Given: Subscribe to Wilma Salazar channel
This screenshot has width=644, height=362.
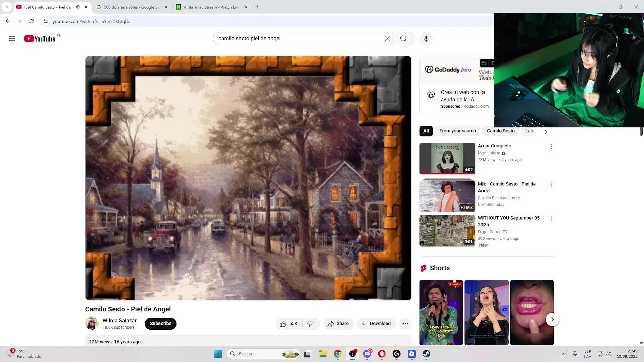Looking at the screenshot, I should coord(160,324).
